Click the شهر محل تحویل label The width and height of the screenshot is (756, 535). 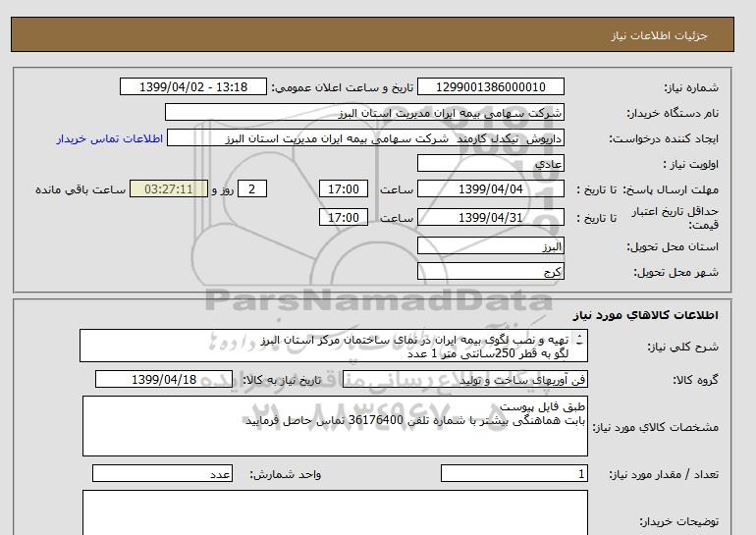click(x=675, y=272)
